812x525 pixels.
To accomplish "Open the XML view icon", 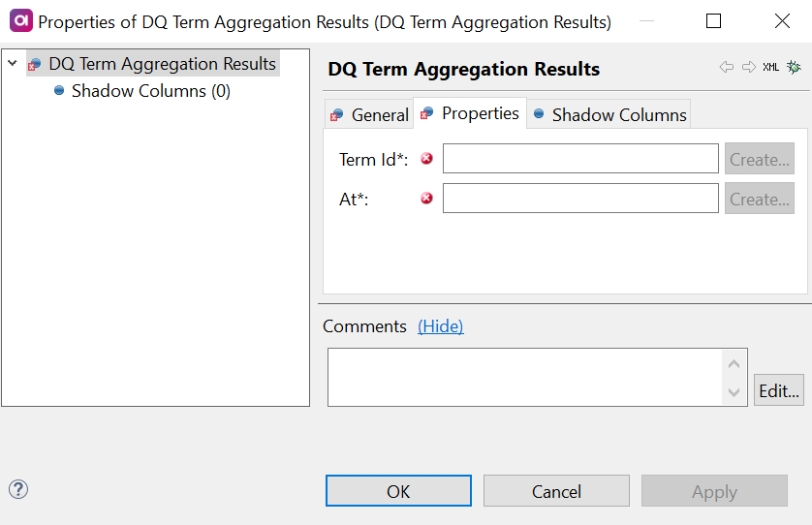I will click(x=771, y=67).
